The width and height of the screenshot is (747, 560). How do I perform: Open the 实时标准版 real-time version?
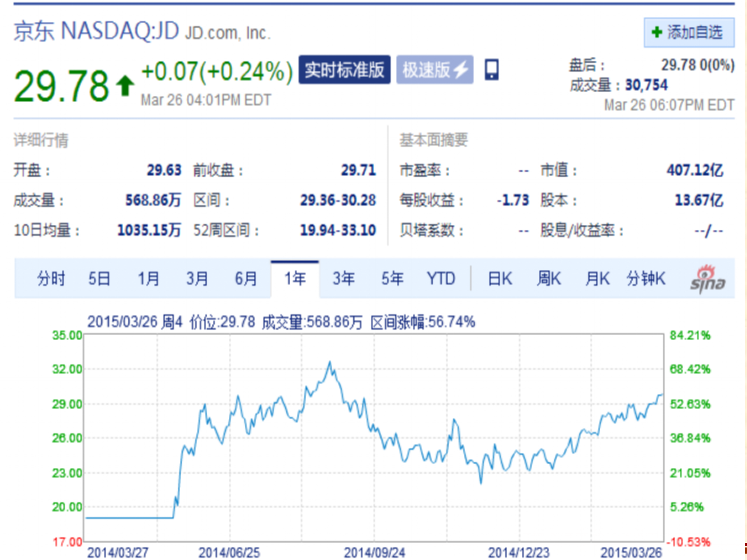(344, 70)
